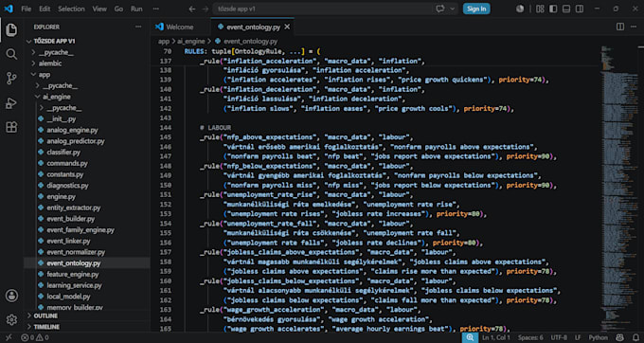This screenshot has width=644, height=343.
Task: Open classifier.py file
Action: click(x=63, y=153)
